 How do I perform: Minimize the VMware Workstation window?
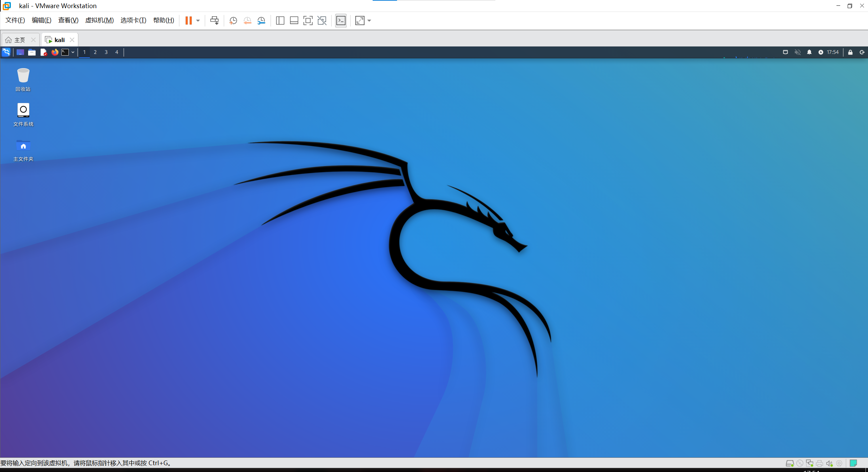(838, 6)
